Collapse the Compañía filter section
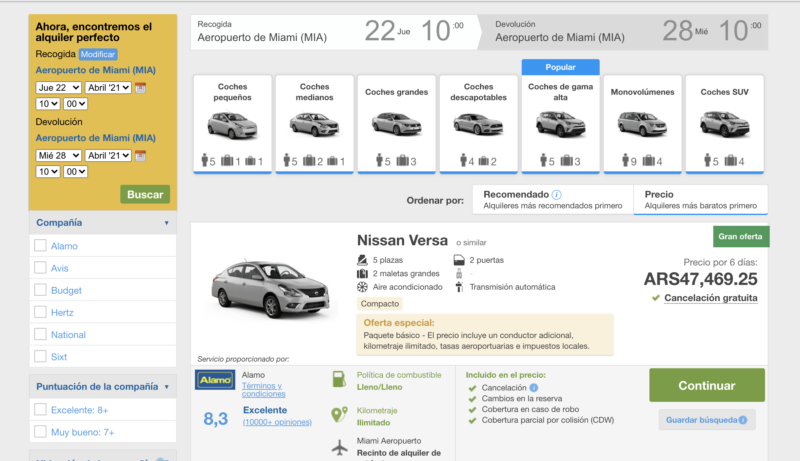Viewport: 800px width, 461px height. (166, 223)
